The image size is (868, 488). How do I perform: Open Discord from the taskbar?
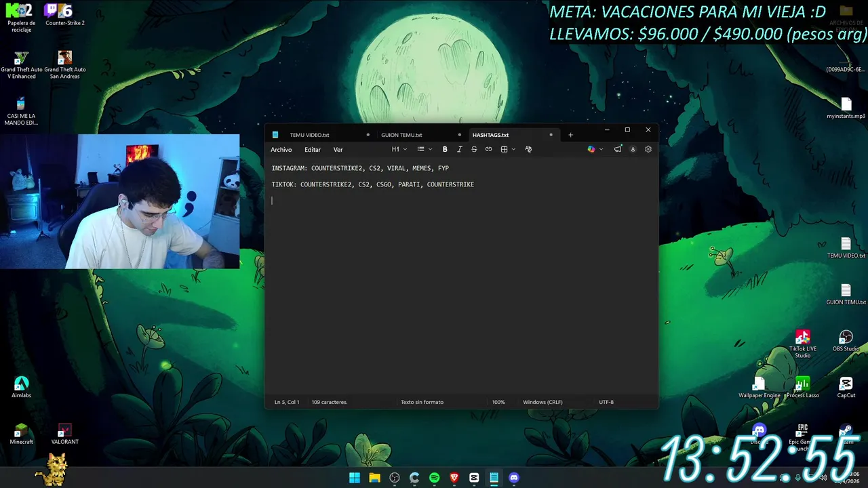[514, 478]
